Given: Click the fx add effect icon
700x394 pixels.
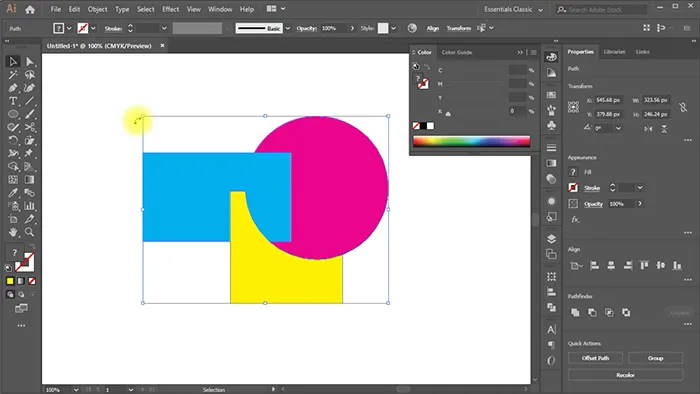Looking at the screenshot, I should tap(575, 220).
